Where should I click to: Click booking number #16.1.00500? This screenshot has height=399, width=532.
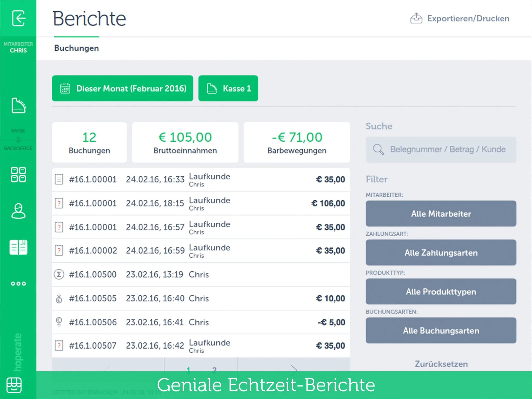pyautogui.click(x=93, y=274)
